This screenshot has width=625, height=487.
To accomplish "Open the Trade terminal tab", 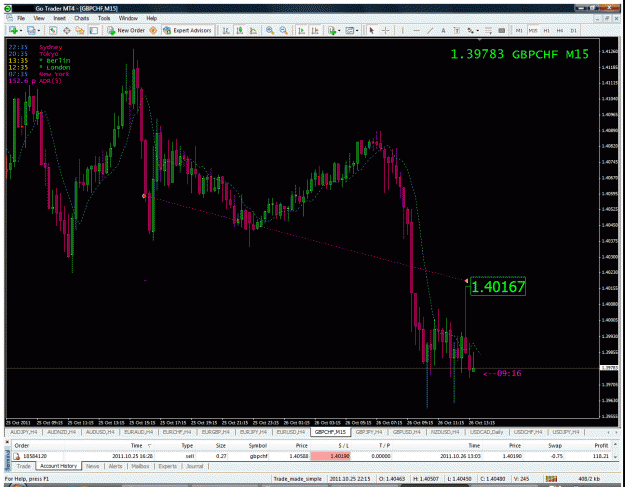I will [24, 466].
